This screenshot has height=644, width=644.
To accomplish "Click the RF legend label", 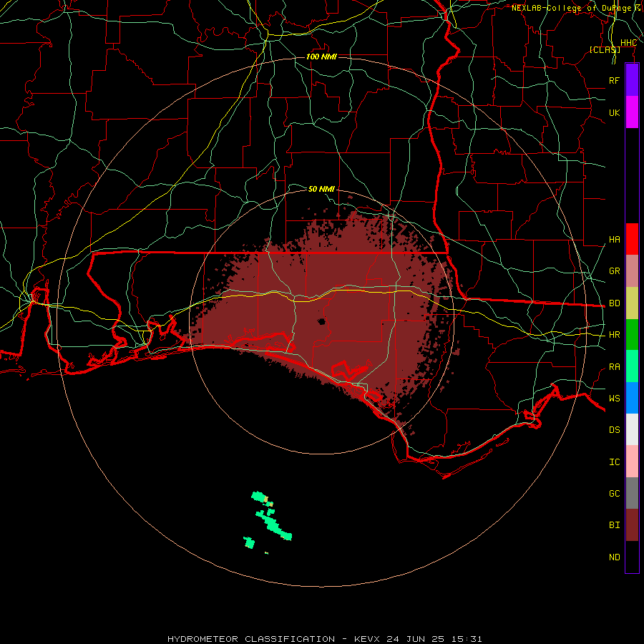I will tap(614, 80).
